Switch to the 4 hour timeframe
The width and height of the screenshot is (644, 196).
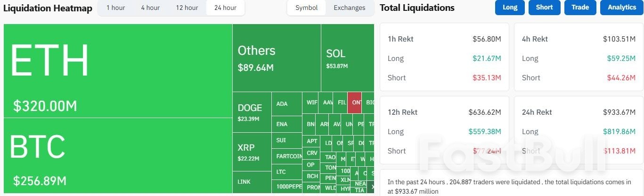[x=150, y=8]
